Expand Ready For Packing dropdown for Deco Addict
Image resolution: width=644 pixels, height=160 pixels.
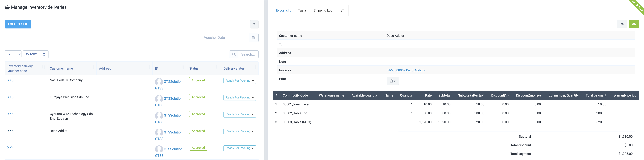coord(239,131)
